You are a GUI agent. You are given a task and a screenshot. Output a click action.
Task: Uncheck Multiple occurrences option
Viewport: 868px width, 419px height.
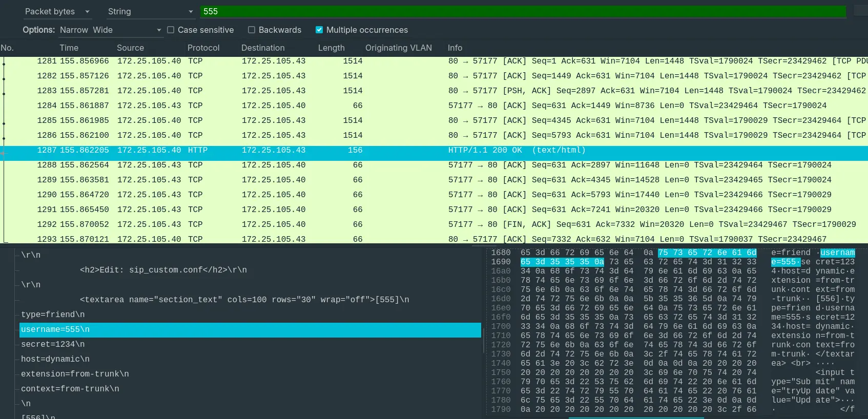pos(319,30)
